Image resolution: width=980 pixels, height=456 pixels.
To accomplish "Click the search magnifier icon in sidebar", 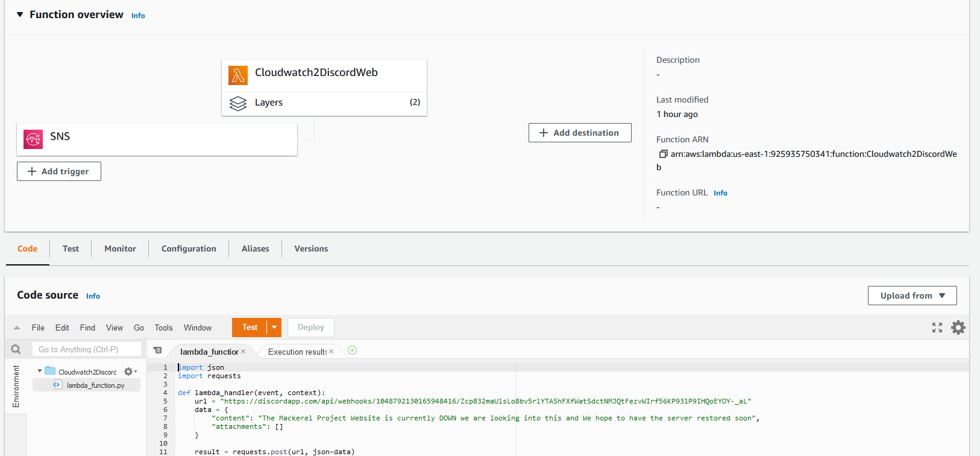I will pos(16,349).
